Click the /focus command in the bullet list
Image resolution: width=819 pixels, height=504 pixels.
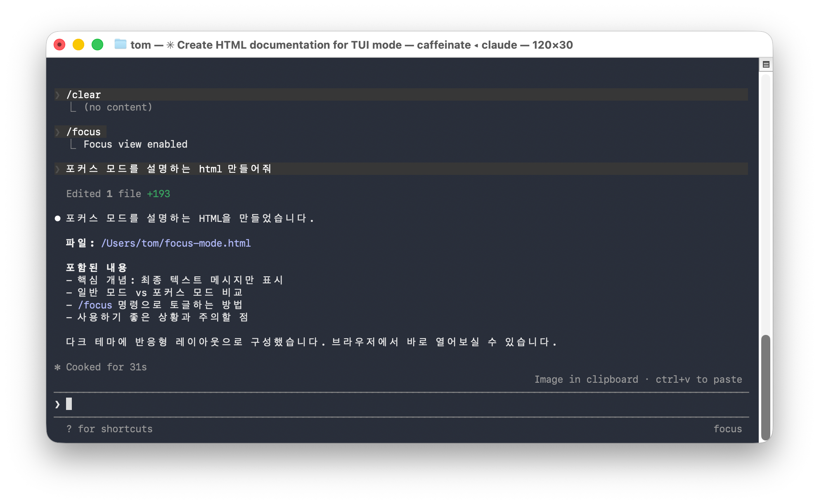point(95,305)
